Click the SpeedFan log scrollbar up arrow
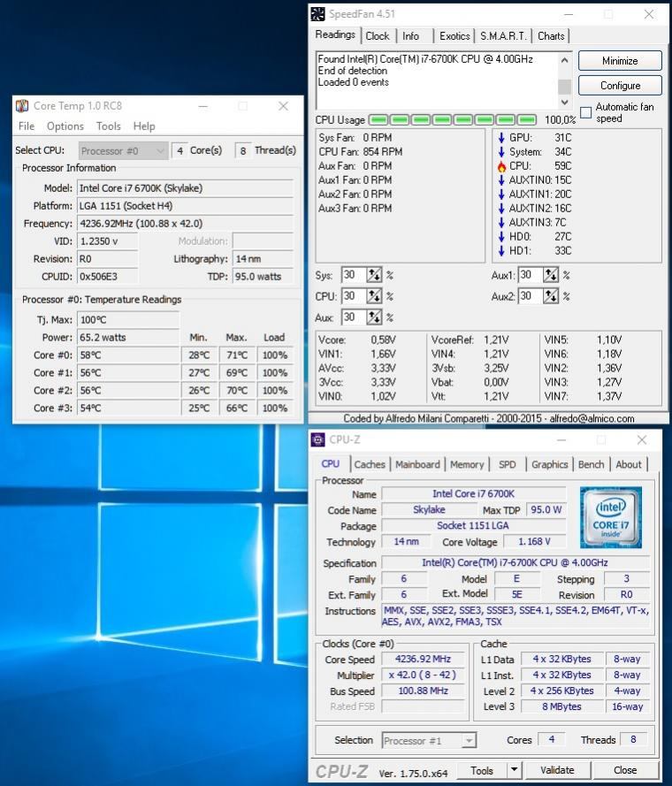The image size is (672, 786). pyautogui.click(x=564, y=60)
